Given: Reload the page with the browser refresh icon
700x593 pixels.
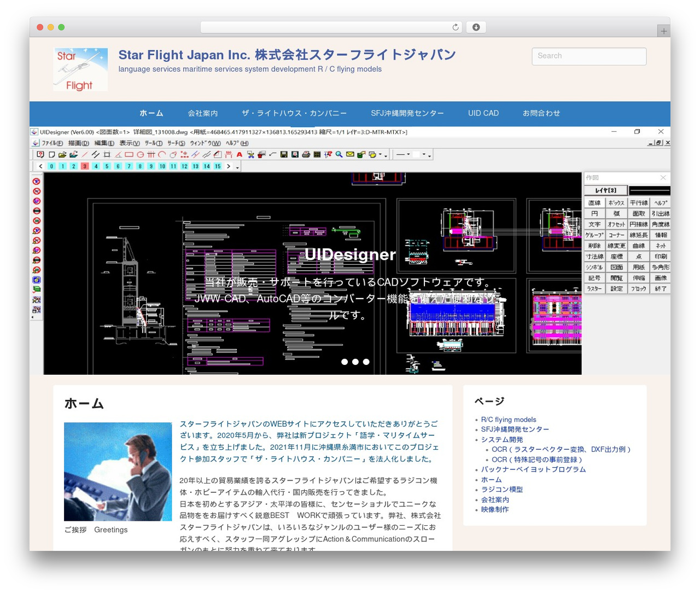Looking at the screenshot, I should coord(456,27).
